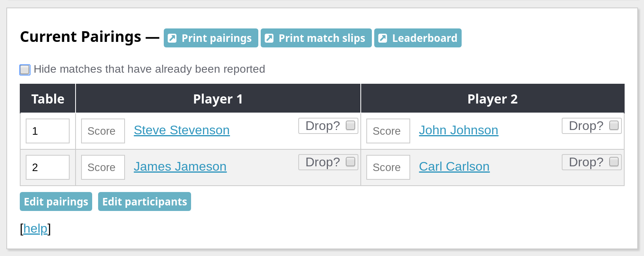Open the help link
Screen dimensions: 644x256
[x=35, y=229]
